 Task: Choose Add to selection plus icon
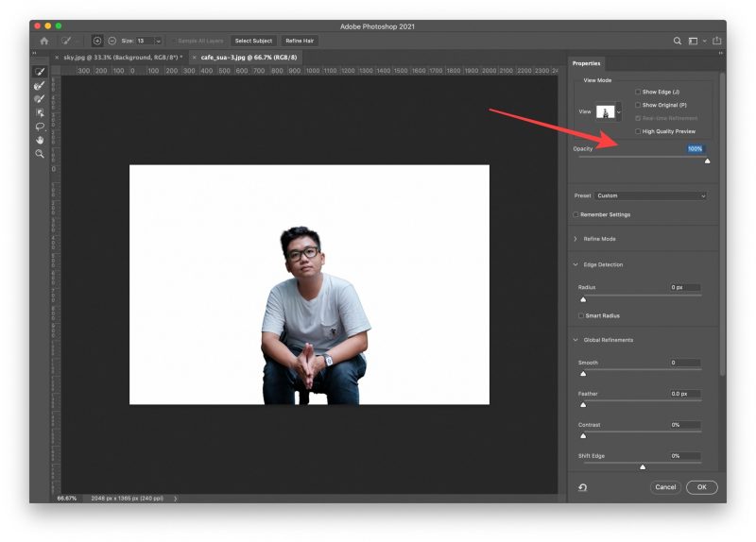97,41
